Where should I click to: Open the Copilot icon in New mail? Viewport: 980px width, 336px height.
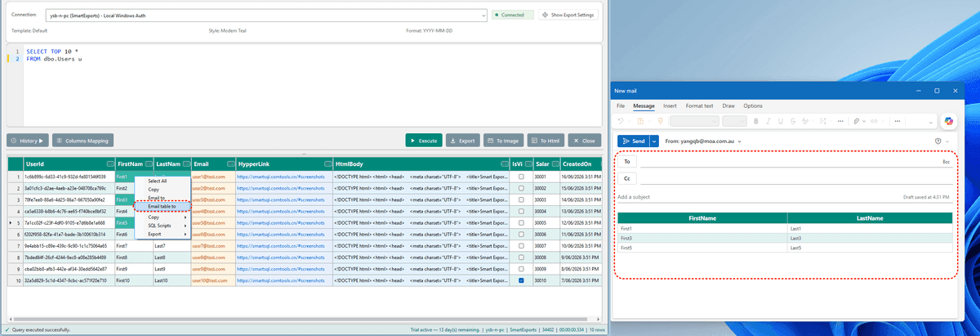[x=949, y=121]
